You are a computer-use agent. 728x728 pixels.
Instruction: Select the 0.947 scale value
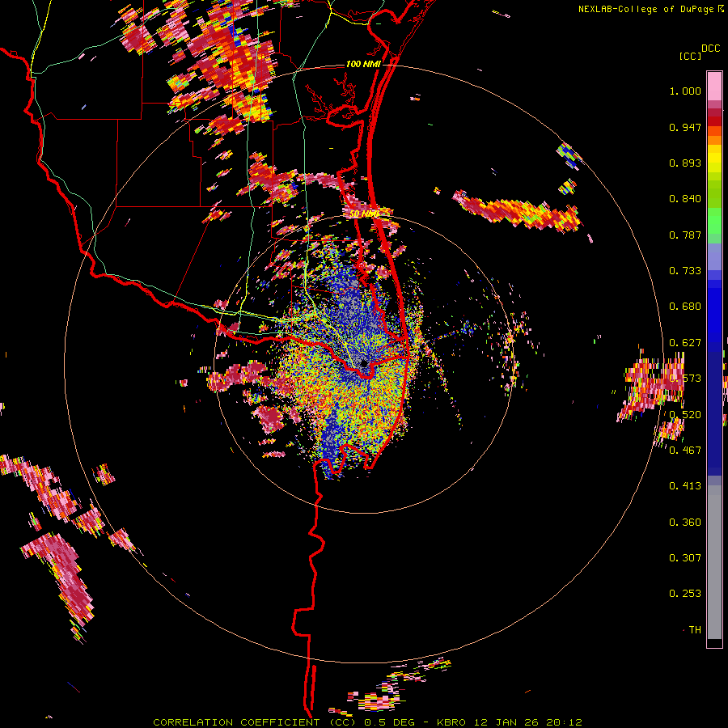(685, 127)
